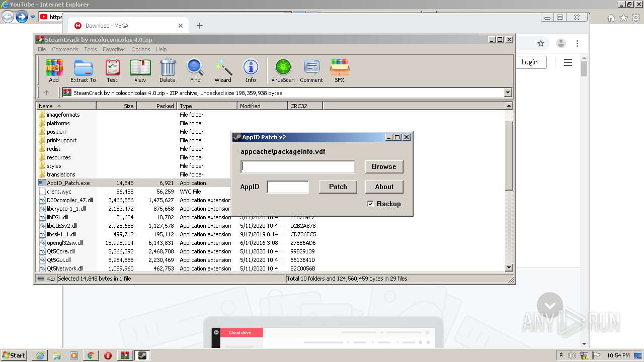
Task: Toggle the Backup checkbox in AppID Patch
Action: click(x=370, y=204)
